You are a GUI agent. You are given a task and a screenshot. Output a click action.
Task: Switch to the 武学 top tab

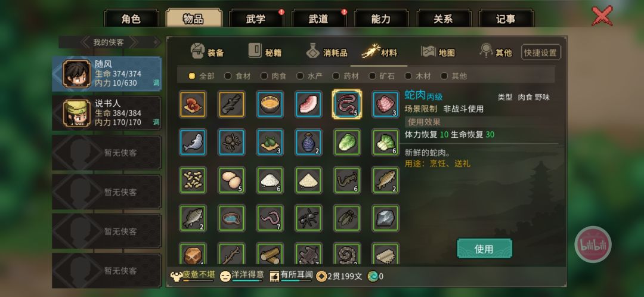pyautogui.click(x=256, y=19)
